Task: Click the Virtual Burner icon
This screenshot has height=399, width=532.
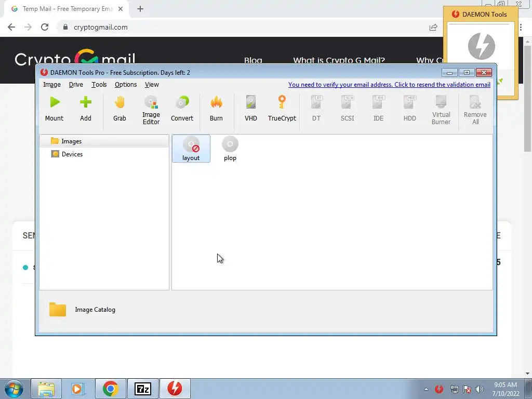Action: click(x=441, y=110)
